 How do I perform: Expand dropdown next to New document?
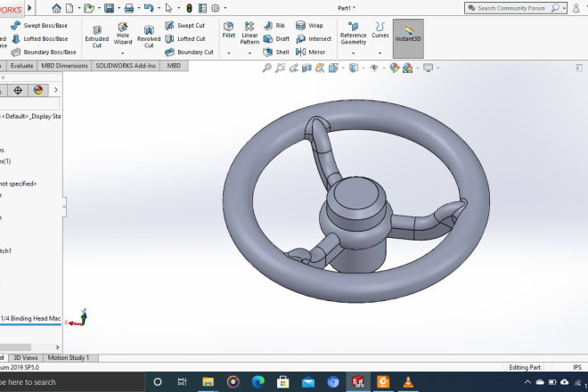coord(79,8)
